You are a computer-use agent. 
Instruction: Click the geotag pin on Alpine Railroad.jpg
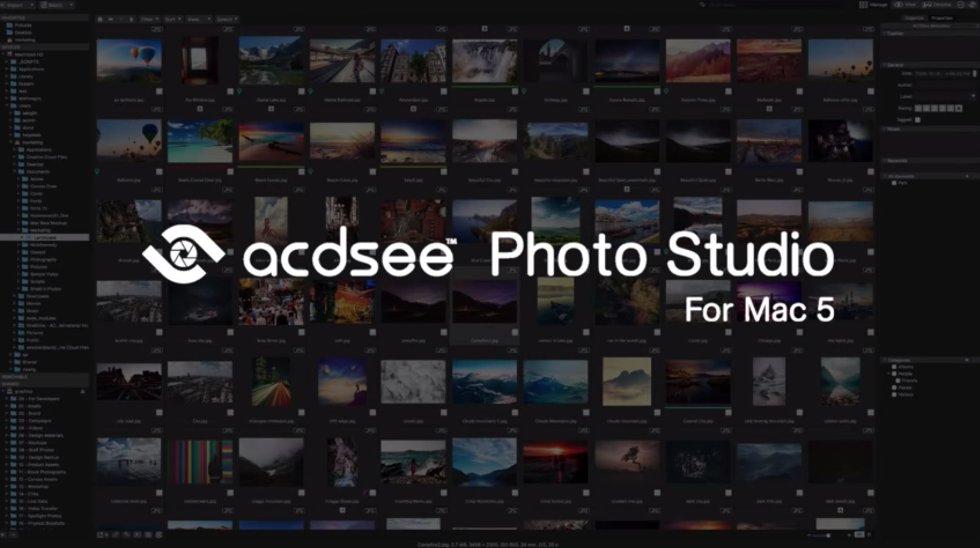coord(310,91)
